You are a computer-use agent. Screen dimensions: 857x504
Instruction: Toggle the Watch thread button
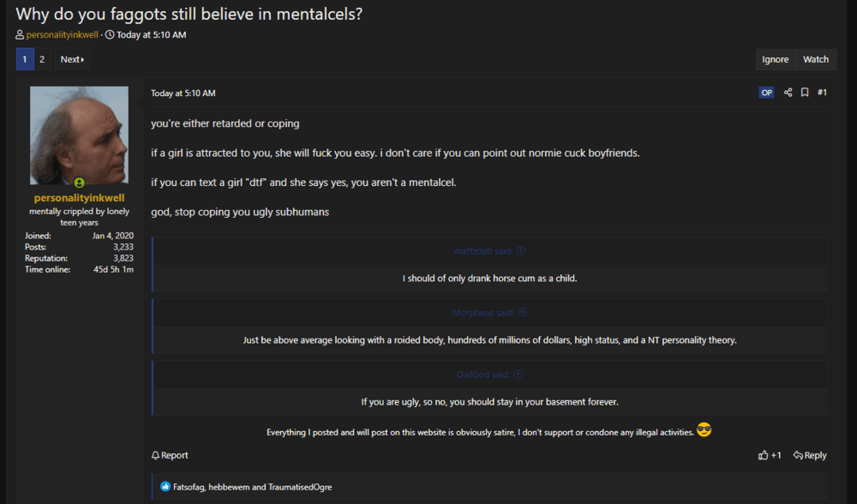[815, 59]
